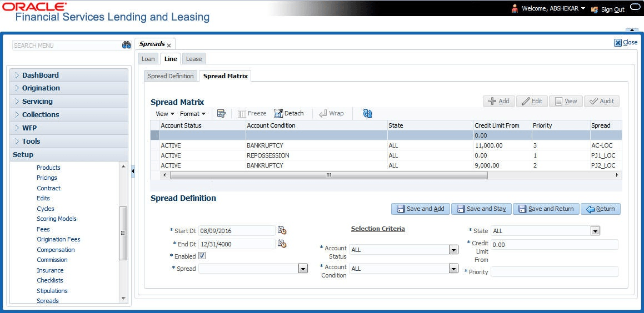Viewport: 644px width, 313px height.
Task: Open the Account Condition dropdown
Action: (453, 269)
